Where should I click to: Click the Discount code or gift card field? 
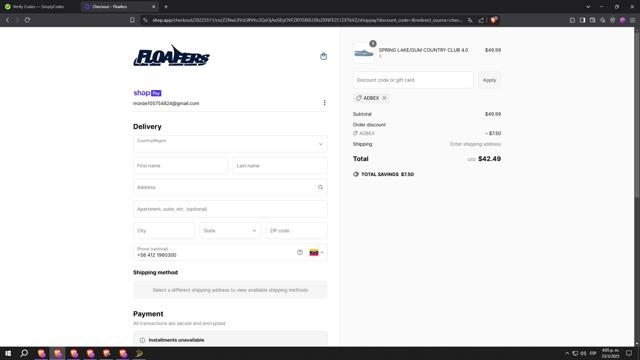[413, 80]
